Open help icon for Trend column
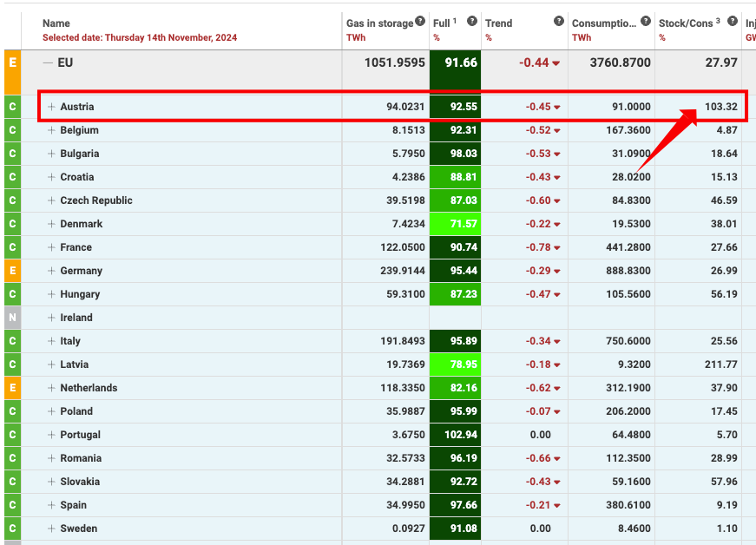Viewport: 756px width, 545px height. 559,21
